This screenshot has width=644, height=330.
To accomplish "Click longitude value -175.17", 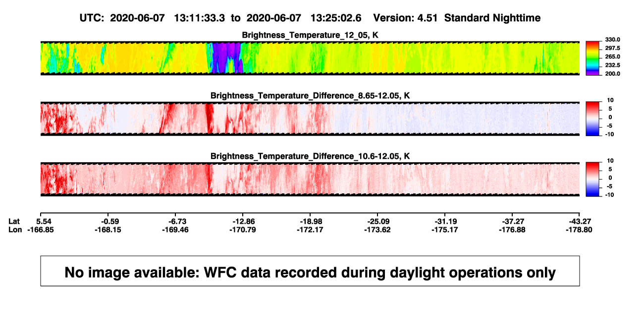I will click(x=444, y=230).
